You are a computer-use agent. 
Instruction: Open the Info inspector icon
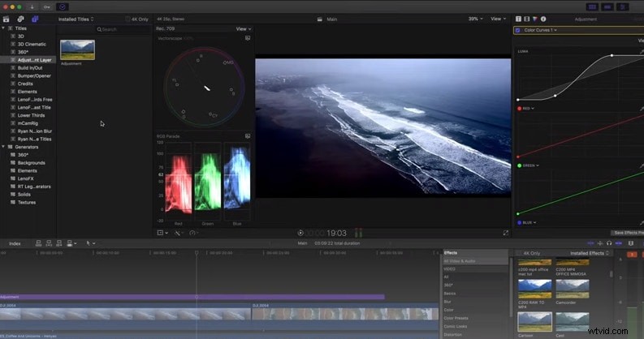coord(543,19)
